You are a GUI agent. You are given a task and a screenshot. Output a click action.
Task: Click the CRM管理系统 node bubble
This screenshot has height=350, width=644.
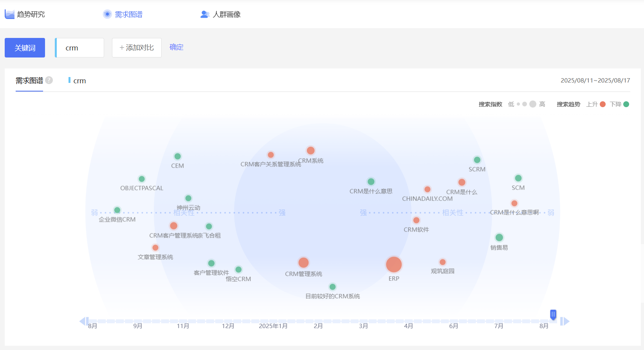(303, 262)
